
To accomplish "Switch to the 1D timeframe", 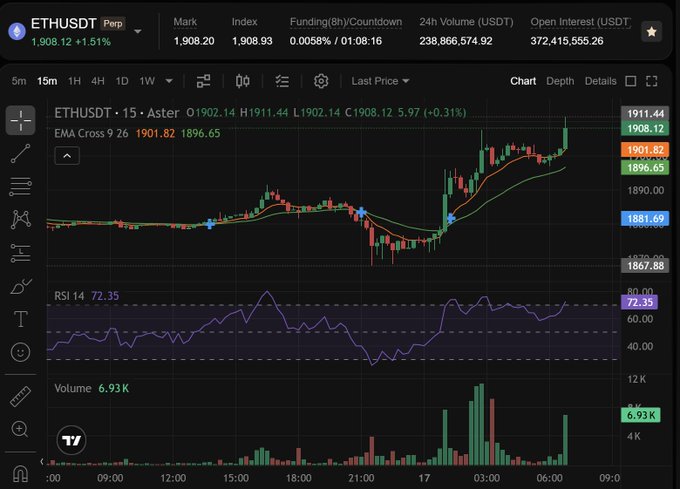I will point(122,81).
